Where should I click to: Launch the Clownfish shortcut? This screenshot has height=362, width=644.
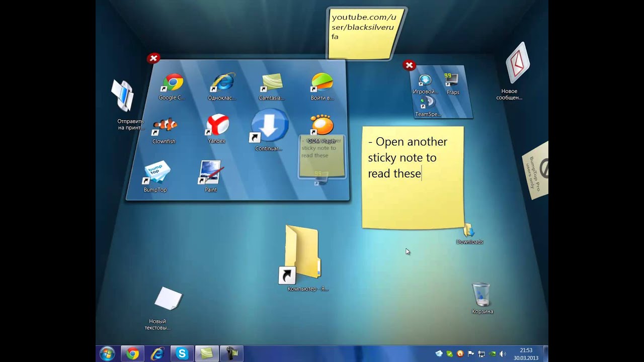[164, 126]
